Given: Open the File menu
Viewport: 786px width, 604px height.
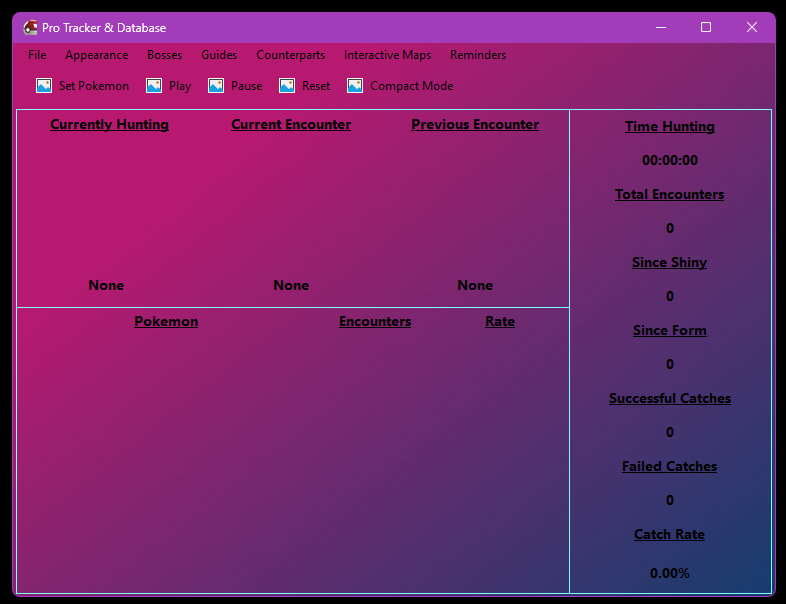Looking at the screenshot, I should pyautogui.click(x=37, y=55).
